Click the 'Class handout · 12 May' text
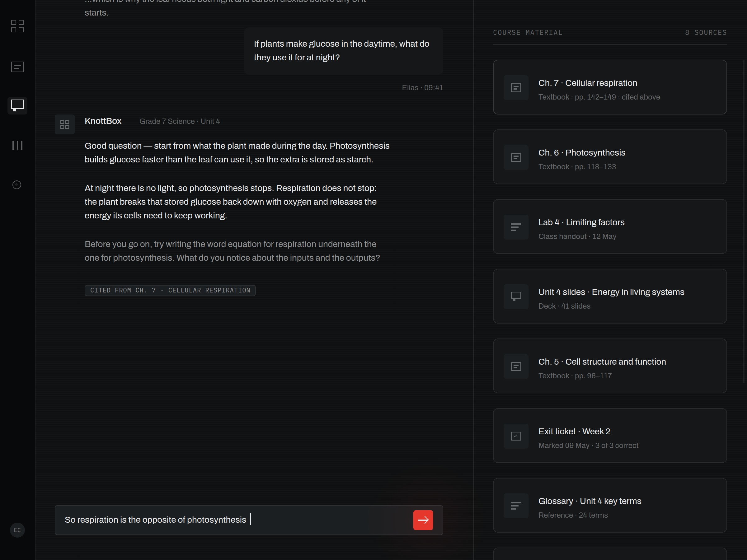747x560 pixels. [x=577, y=236]
